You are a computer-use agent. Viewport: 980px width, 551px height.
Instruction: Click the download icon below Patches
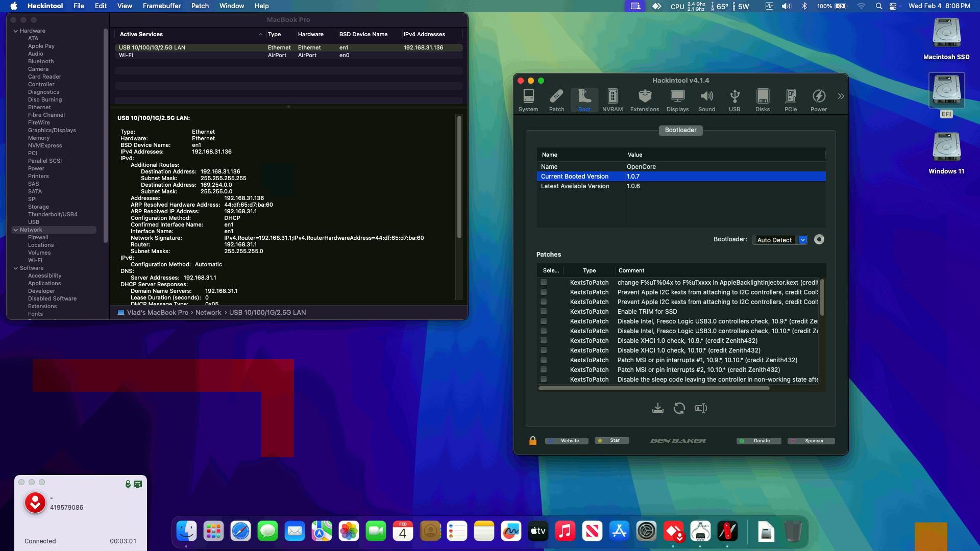[x=658, y=408]
